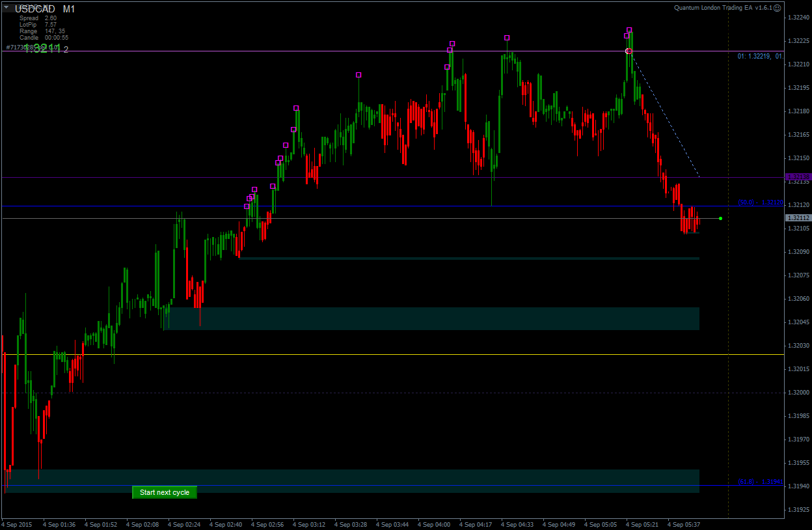Click the 01: 1.32219 order label

click(760, 57)
